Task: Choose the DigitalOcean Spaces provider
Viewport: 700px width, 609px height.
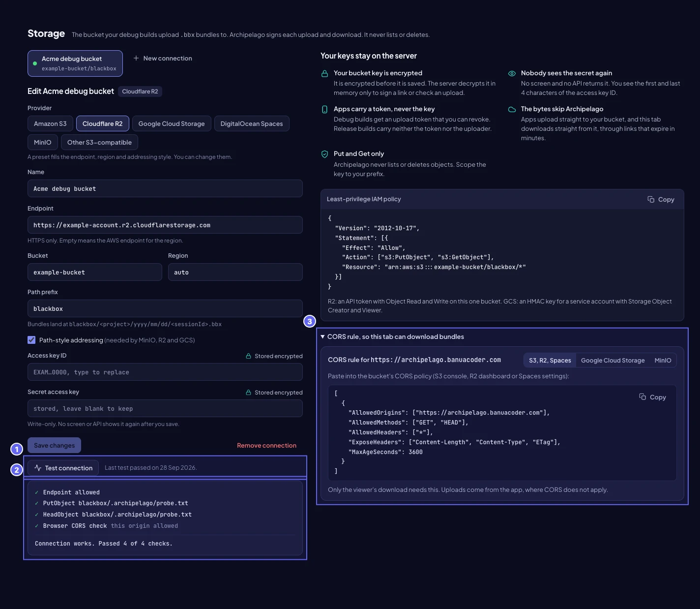Action: click(x=252, y=123)
